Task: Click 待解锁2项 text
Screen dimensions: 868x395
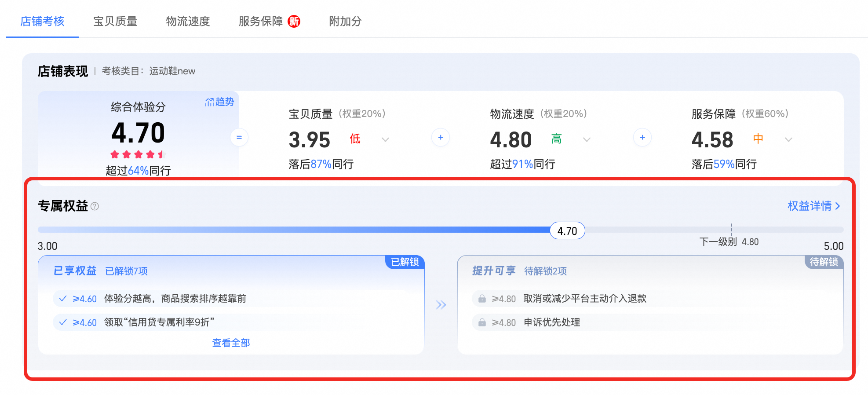Action: tap(546, 271)
